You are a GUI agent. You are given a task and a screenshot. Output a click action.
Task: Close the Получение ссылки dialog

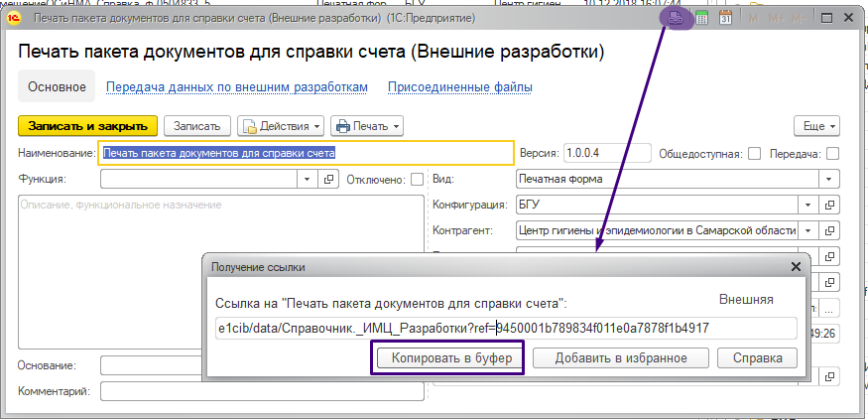(796, 267)
